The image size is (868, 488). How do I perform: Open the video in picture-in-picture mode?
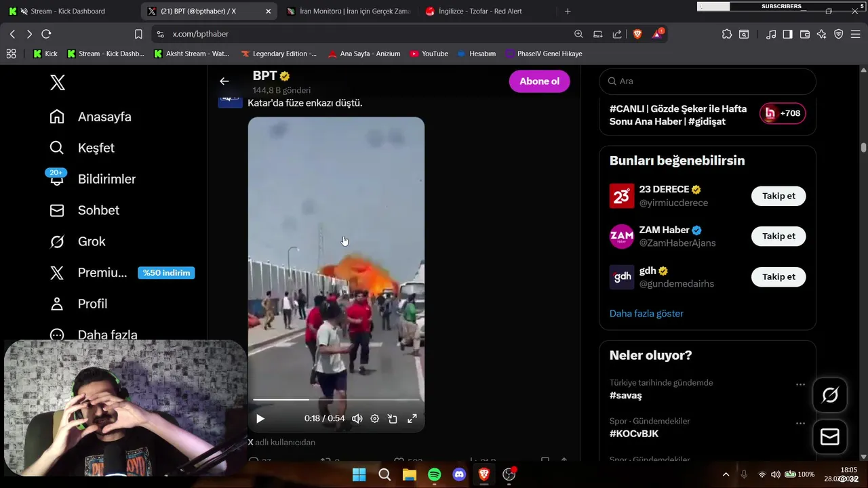[393, 418]
